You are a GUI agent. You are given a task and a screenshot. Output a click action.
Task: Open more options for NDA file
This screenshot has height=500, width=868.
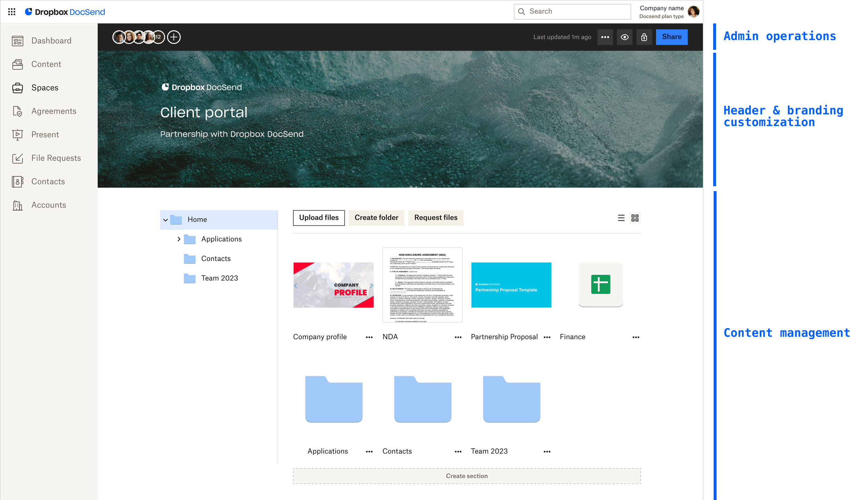[458, 337]
